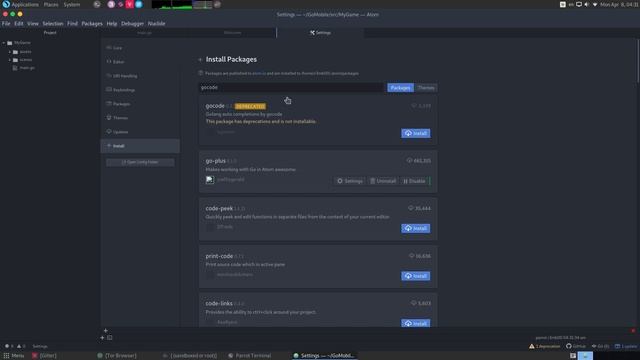Open Git panel from status bar
The width and height of the screenshot is (640, 360).
point(600,346)
